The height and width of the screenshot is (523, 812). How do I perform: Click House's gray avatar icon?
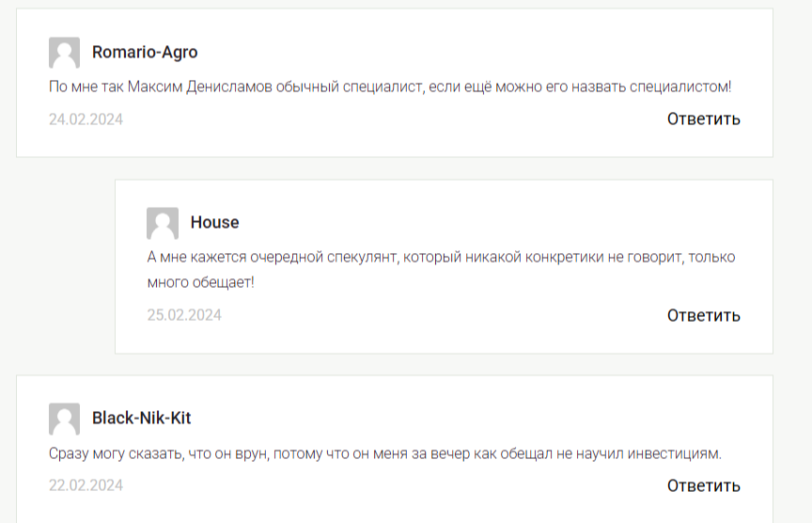163,223
